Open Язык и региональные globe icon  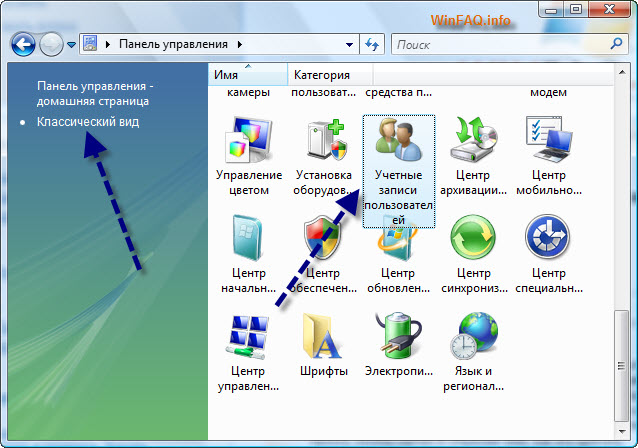[x=474, y=336]
